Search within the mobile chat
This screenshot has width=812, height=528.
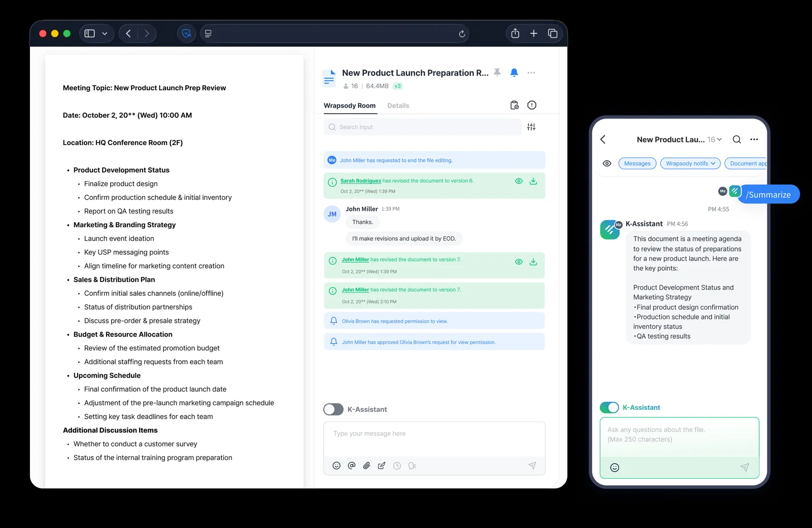737,139
